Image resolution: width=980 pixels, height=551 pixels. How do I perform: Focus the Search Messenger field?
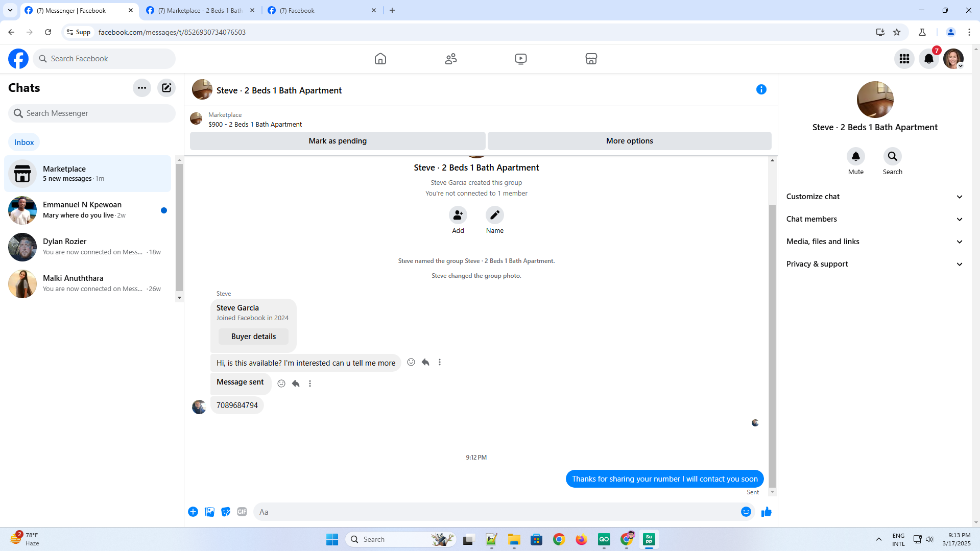pos(92,113)
